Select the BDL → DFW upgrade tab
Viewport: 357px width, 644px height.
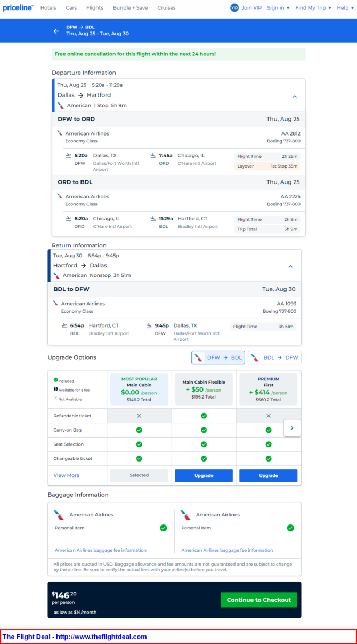[274, 357]
